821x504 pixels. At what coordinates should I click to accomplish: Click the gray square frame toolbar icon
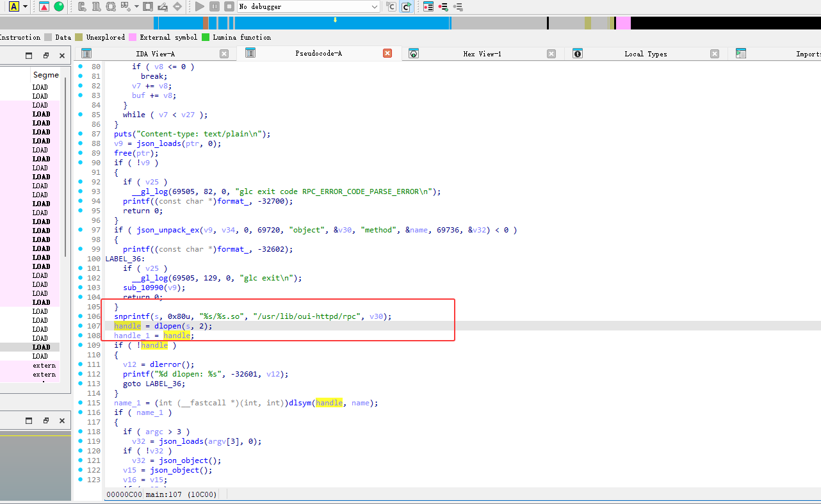[x=148, y=6]
